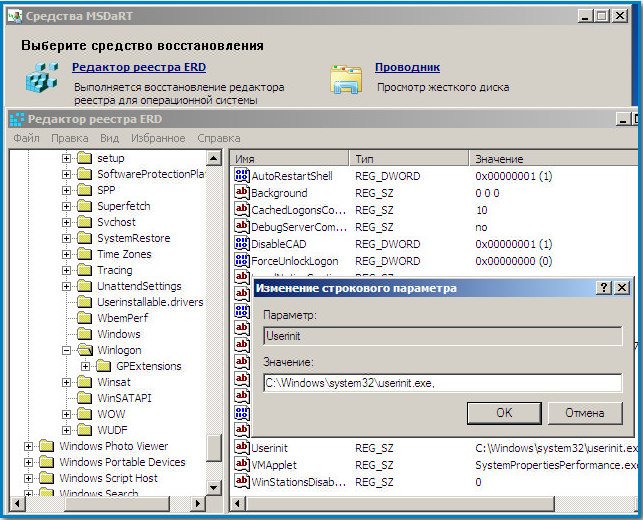Collapse the Winlogon tree node
Viewport: 643px width, 520px height.
pyautogui.click(x=67, y=351)
